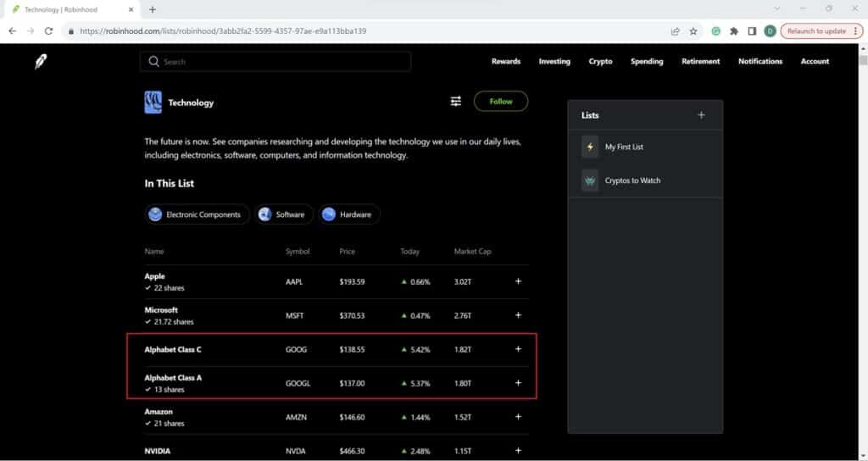
Task: Click the Technology list thumbnail icon
Action: pos(153,103)
